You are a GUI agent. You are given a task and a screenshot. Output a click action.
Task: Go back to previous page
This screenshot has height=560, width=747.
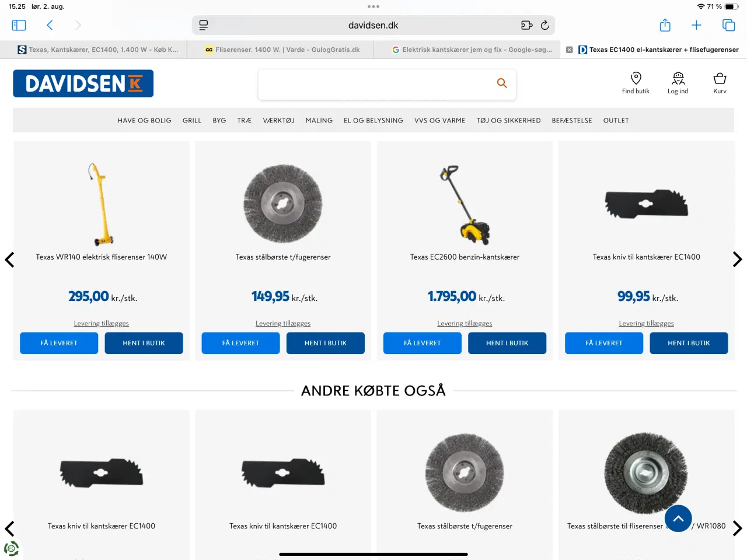click(50, 25)
